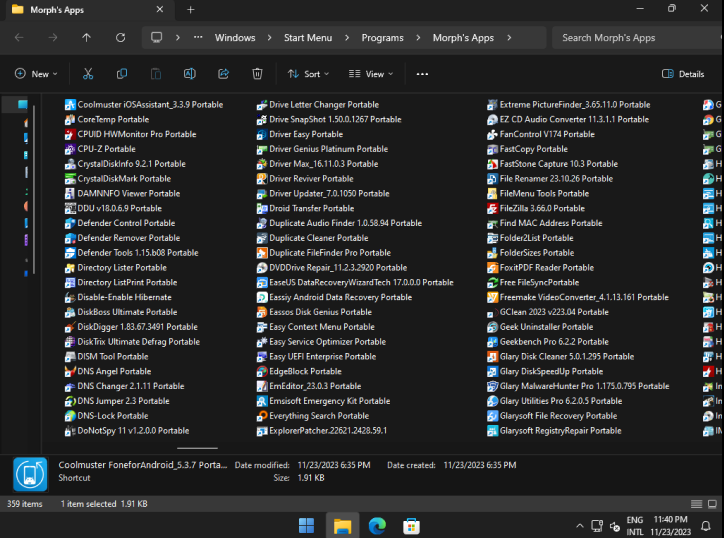This screenshot has height=538, width=724.
Task: Select Disable-Enable Hibernate item
Action: tap(118, 297)
